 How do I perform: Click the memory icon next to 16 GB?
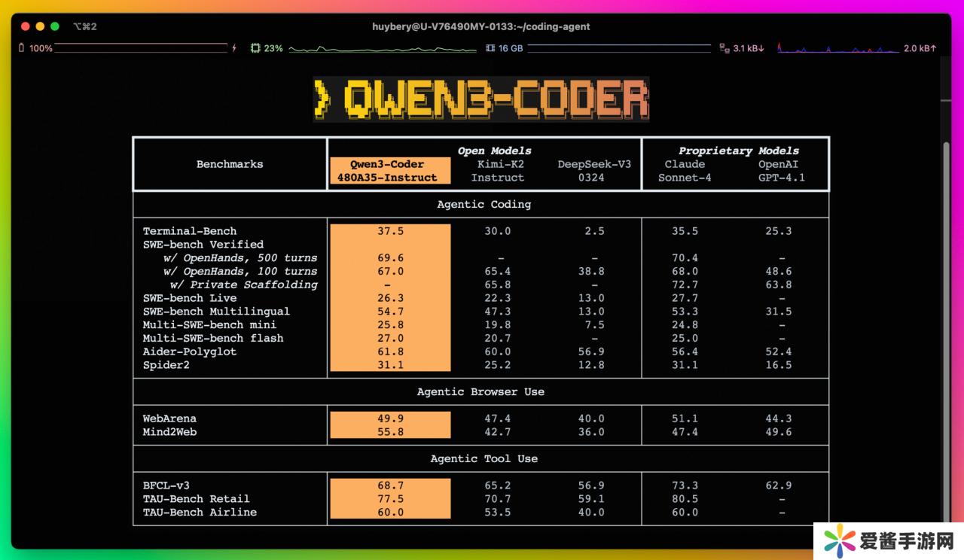tap(490, 48)
